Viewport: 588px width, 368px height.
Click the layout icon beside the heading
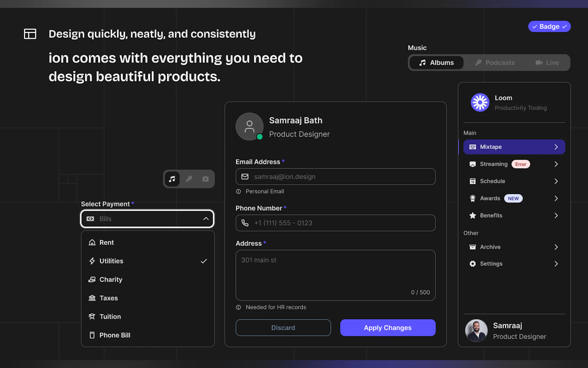pyautogui.click(x=30, y=34)
